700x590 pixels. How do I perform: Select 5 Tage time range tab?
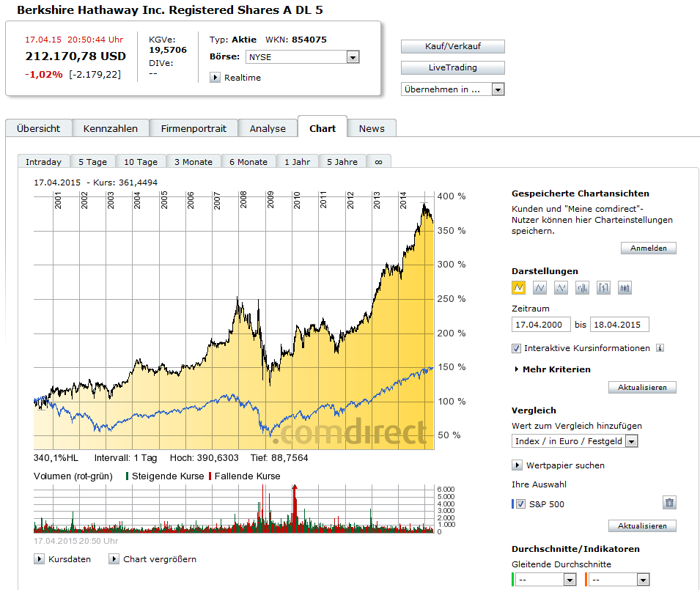pyautogui.click(x=93, y=161)
